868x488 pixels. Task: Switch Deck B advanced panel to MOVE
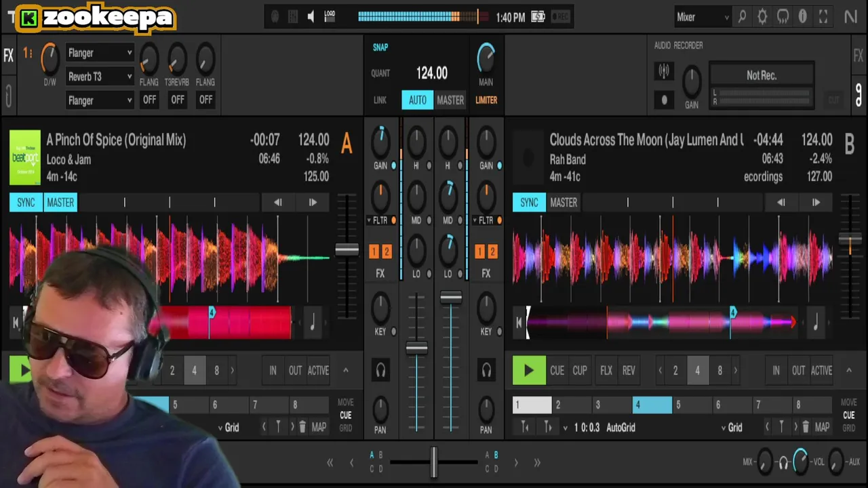pos(849,403)
